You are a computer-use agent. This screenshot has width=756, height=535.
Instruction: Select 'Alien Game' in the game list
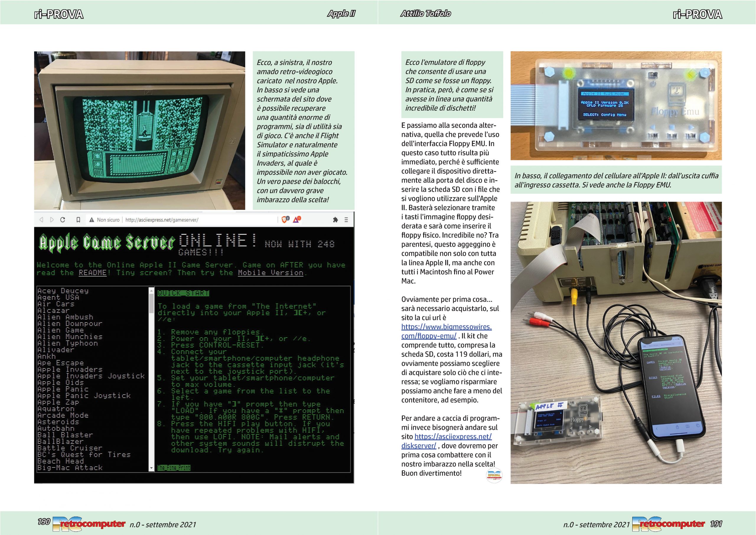[61, 330]
